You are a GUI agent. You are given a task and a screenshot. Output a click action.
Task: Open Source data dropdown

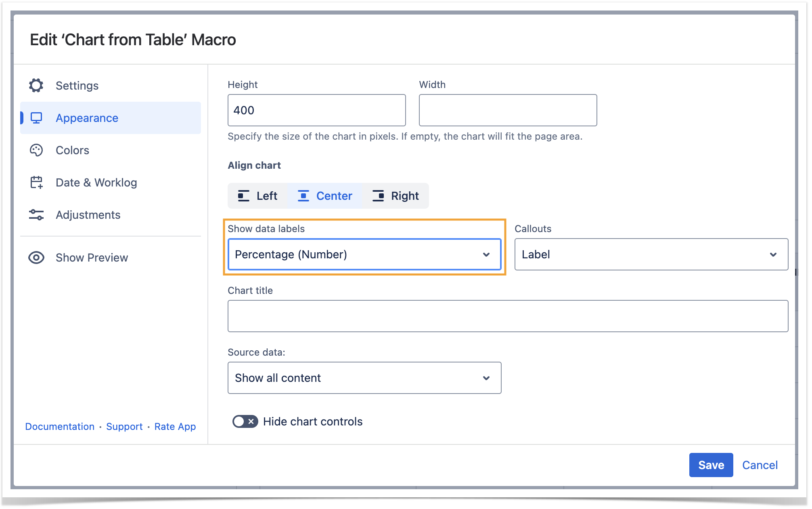364,378
